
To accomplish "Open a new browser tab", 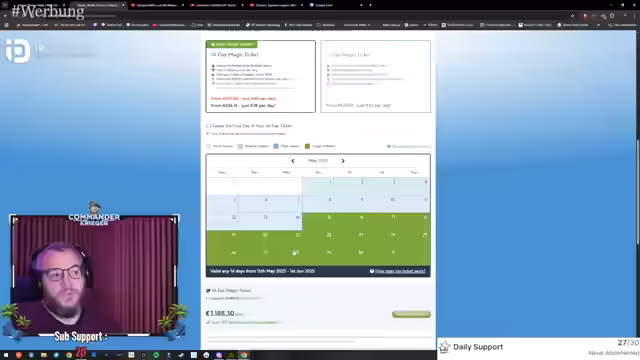I will coord(370,5).
